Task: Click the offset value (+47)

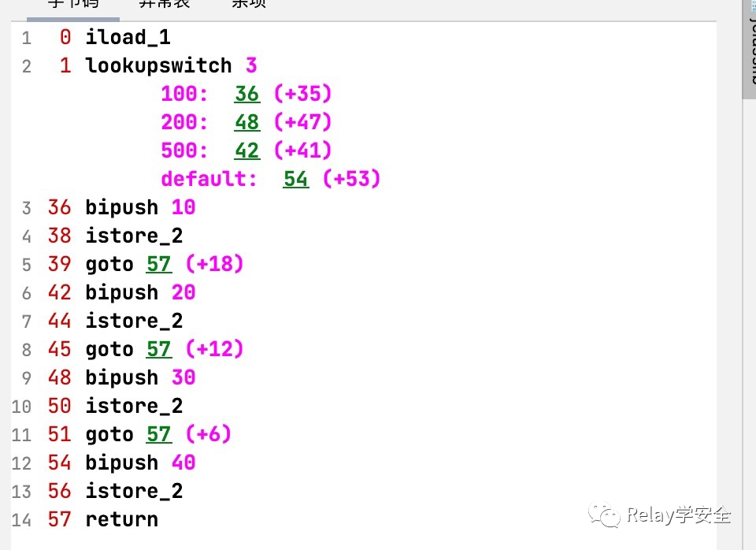Action: coord(302,122)
